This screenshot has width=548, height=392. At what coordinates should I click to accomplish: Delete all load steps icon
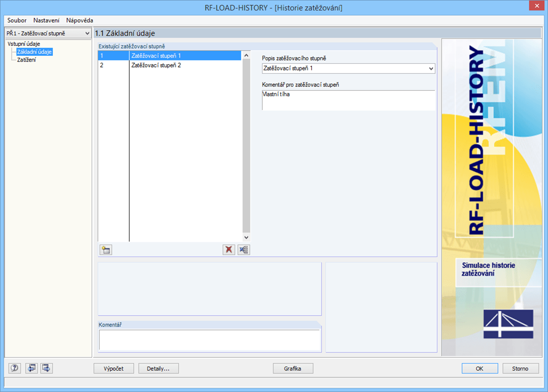tap(244, 250)
